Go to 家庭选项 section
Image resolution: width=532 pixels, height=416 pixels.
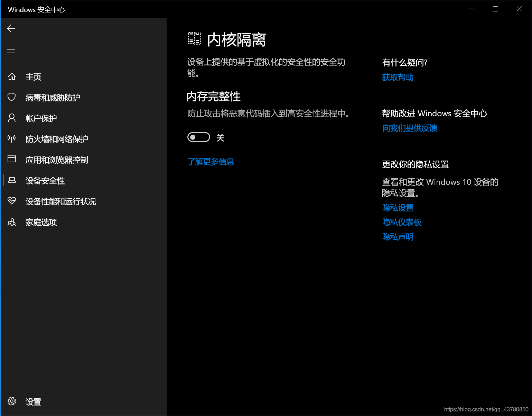coord(83,222)
